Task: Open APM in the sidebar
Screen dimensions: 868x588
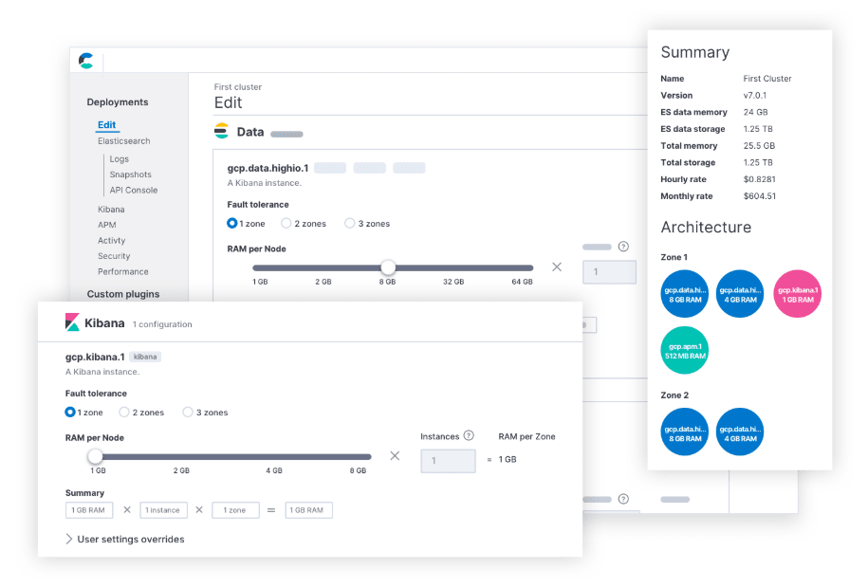Action: coord(107,225)
